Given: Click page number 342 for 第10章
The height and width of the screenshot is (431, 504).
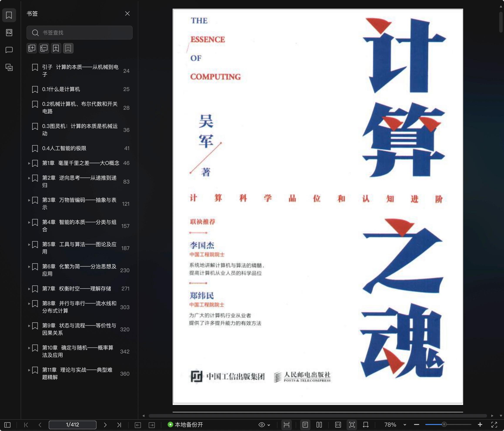Looking at the screenshot, I should pyautogui.click(x=125, y=351).
